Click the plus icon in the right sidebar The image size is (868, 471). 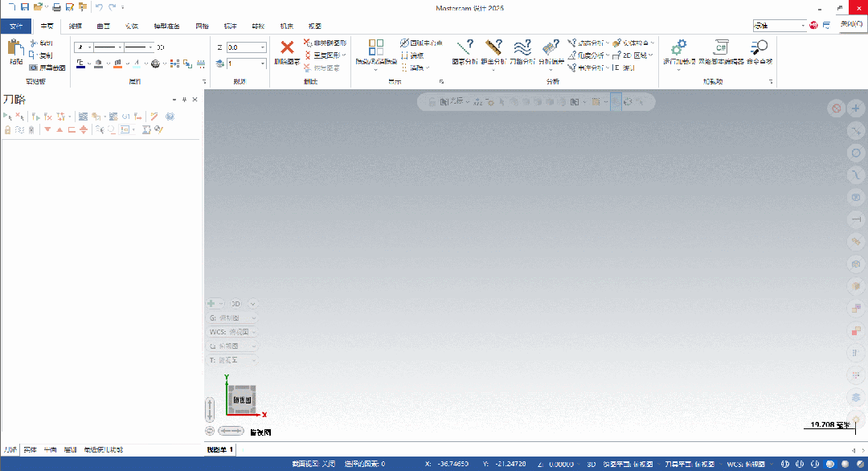[x=856, y=108]
